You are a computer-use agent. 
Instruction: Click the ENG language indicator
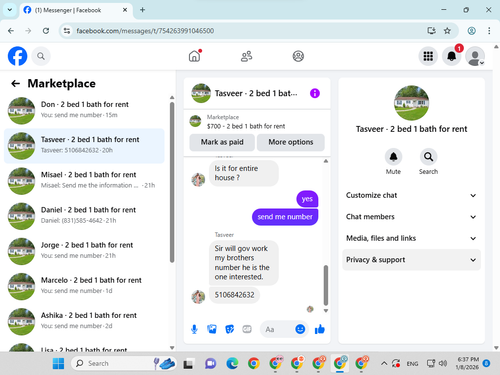(412, 363)
